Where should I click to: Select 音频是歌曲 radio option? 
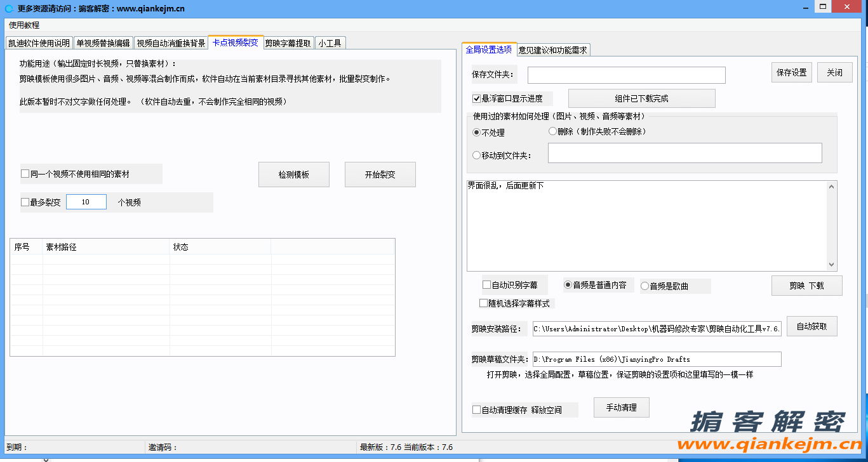[645, 286]
